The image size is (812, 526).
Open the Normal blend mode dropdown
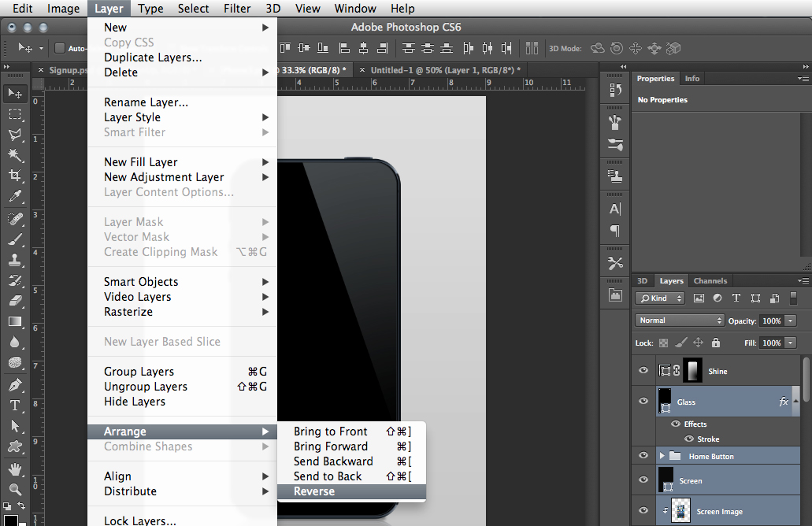click(680, 320)
